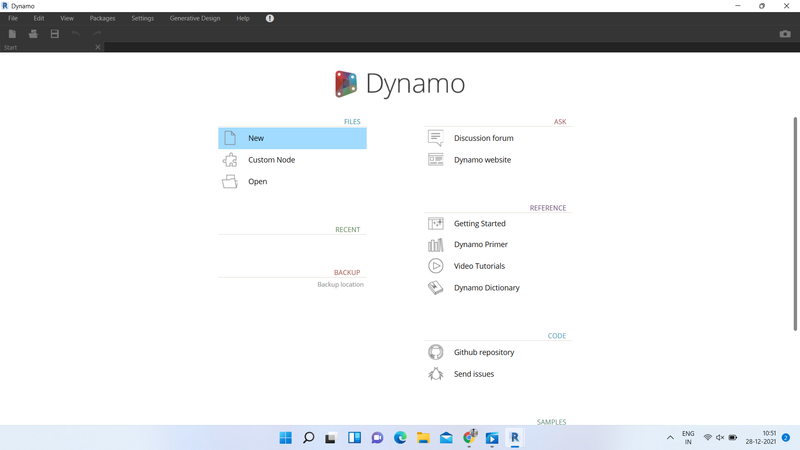Click the Custom Node puzzle icon
The width and height of the screenshot is (800, 450).
[x=230, y=160]
